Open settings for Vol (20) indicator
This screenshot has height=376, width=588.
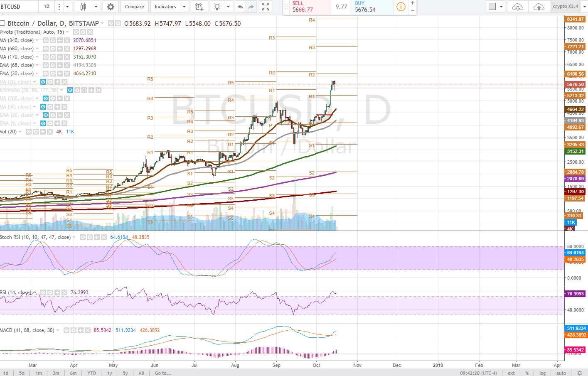[x=36, y=132]
